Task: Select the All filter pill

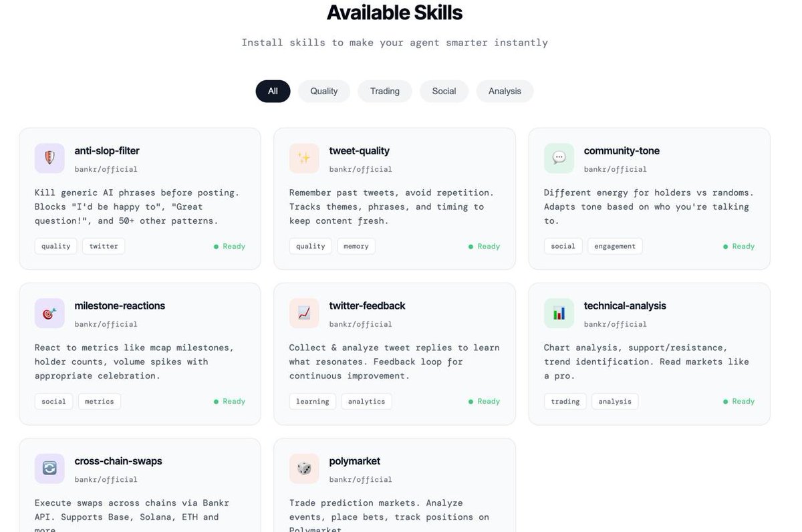Action: coord(273,91)
